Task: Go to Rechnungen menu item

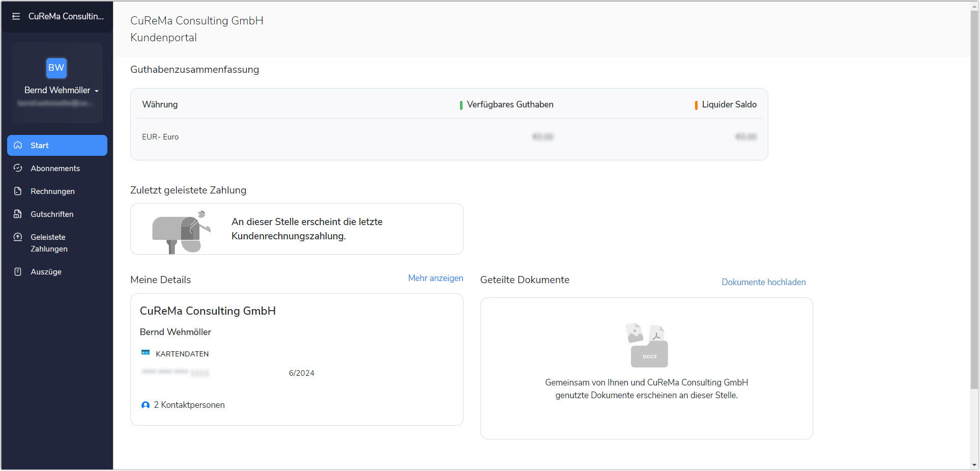Action: (x=52, y=191)
